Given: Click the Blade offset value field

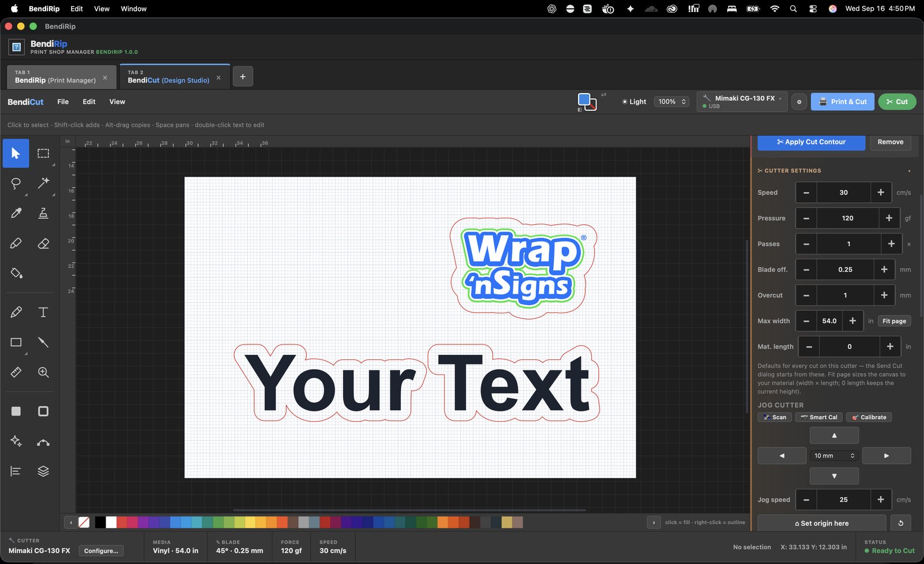Looking at the screenshot, I should point(845,270).
